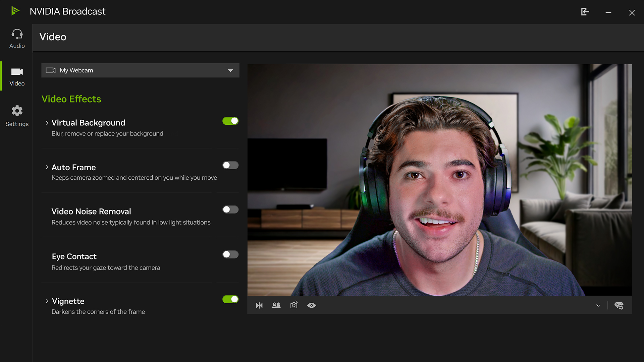Open GPU performance settings in the preview bar
Viewport: 644px width, 362px height.
click(x=619, y=305)
